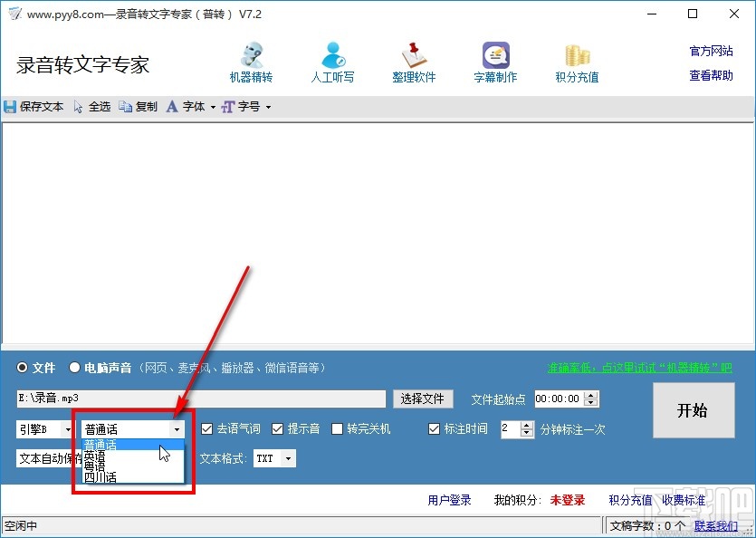Enable the 去语气词 filler-word removal checkbox
The height and width of the screenshot is (538, 756).
point(207,429)
